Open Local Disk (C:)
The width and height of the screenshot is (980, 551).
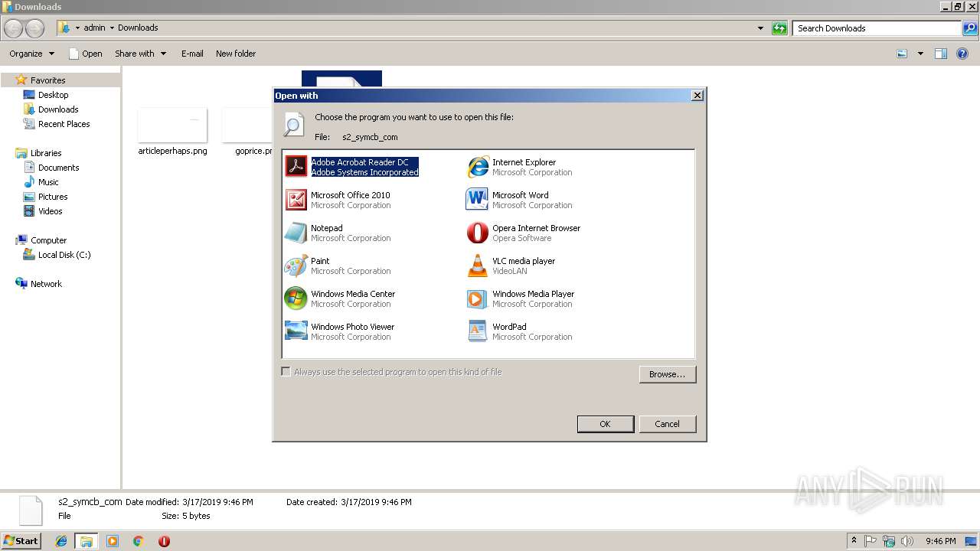coord(64,255)
